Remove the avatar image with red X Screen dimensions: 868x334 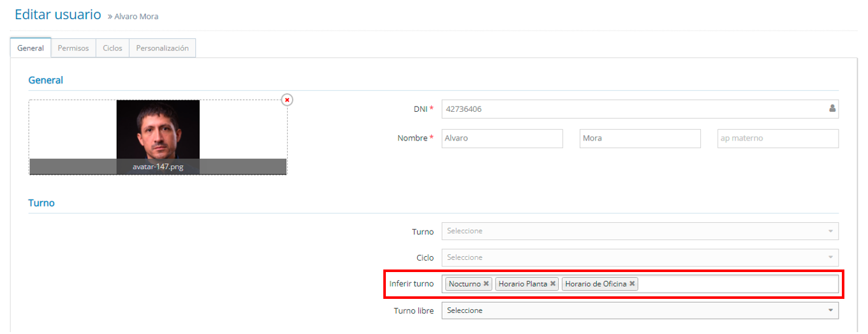pyautogui.click(x=287, y=100)
